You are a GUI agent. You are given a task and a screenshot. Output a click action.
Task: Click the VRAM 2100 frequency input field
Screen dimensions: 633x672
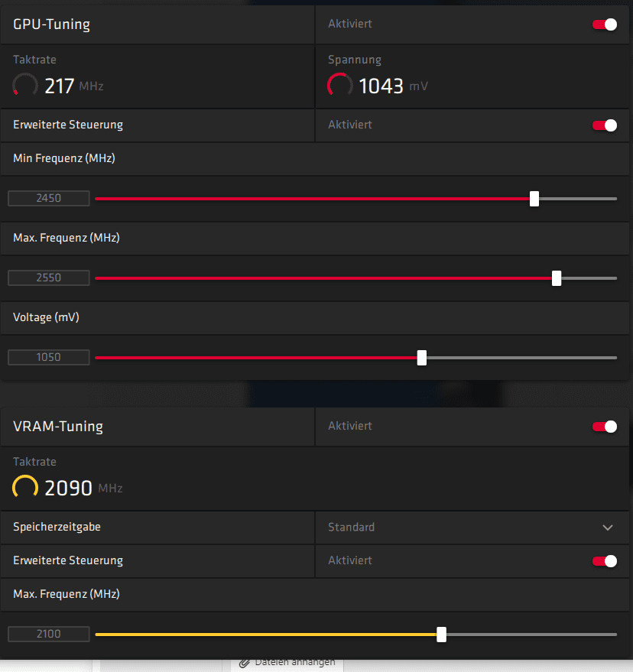pyautogui.click(x=49, y=634)
